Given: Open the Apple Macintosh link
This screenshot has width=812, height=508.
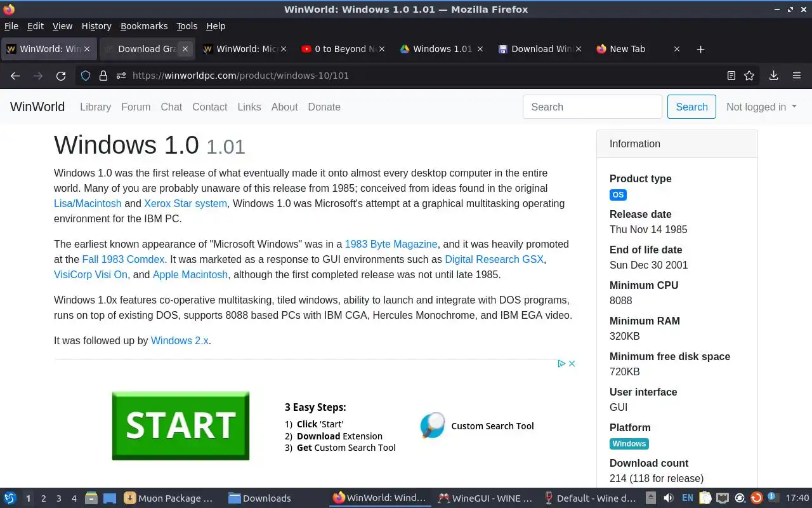Looking at the screenshot, I should point(190,274).
